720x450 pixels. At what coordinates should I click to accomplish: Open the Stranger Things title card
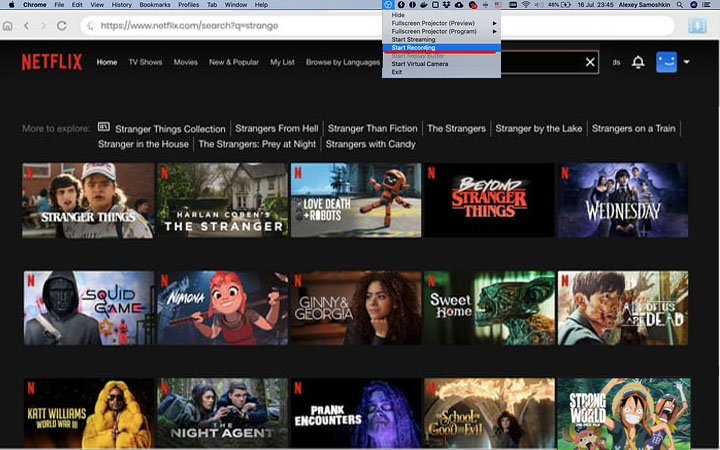pyautogui.click(x=88, y=200)
